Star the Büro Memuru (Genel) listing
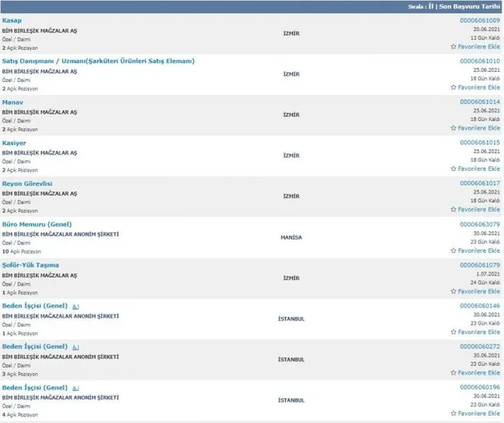 click(452, 250)
